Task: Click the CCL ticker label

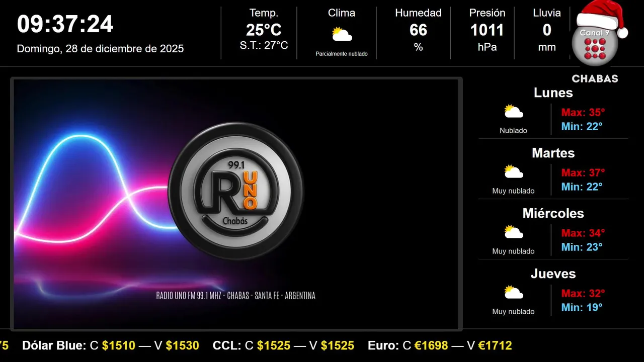Action: click(227, 346)
